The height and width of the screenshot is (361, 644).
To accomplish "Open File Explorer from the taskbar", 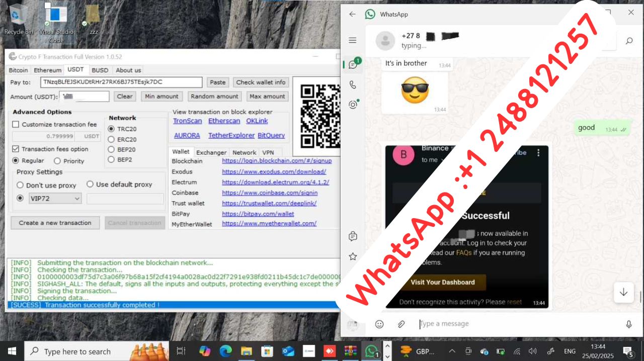I will pos(246,351).
